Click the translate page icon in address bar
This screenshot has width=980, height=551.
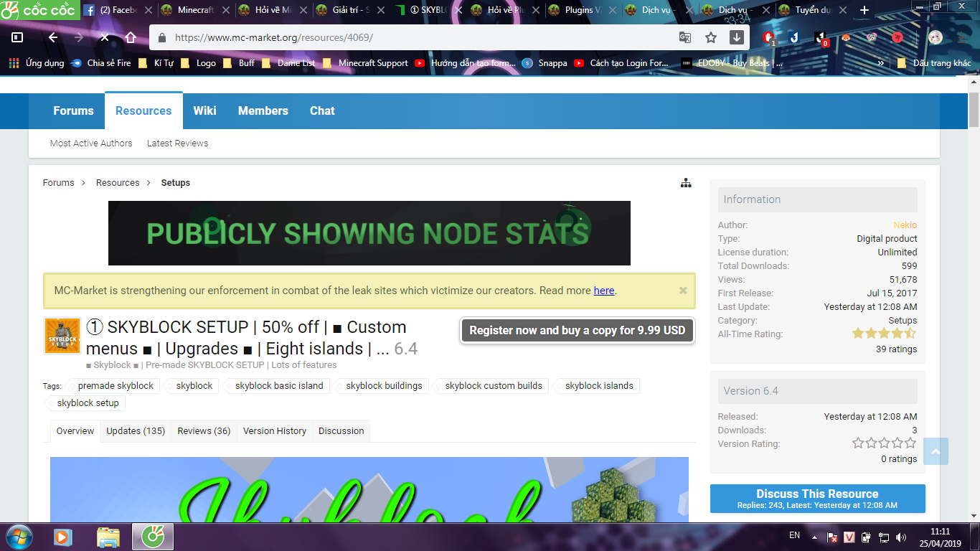(x=685, y=37)
